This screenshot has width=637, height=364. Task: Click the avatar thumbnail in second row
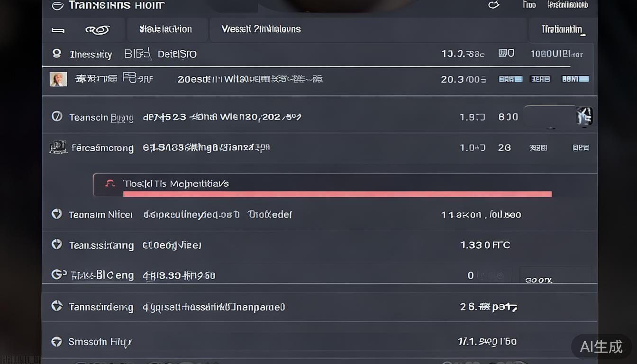[58, 79]
